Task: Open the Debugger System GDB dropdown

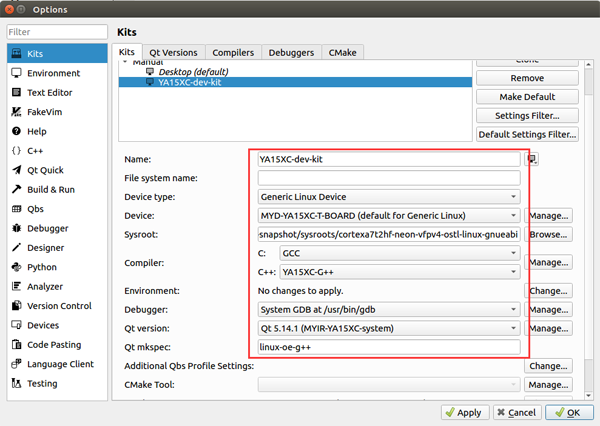Action: pyautogui.click(x=389, y=309)
